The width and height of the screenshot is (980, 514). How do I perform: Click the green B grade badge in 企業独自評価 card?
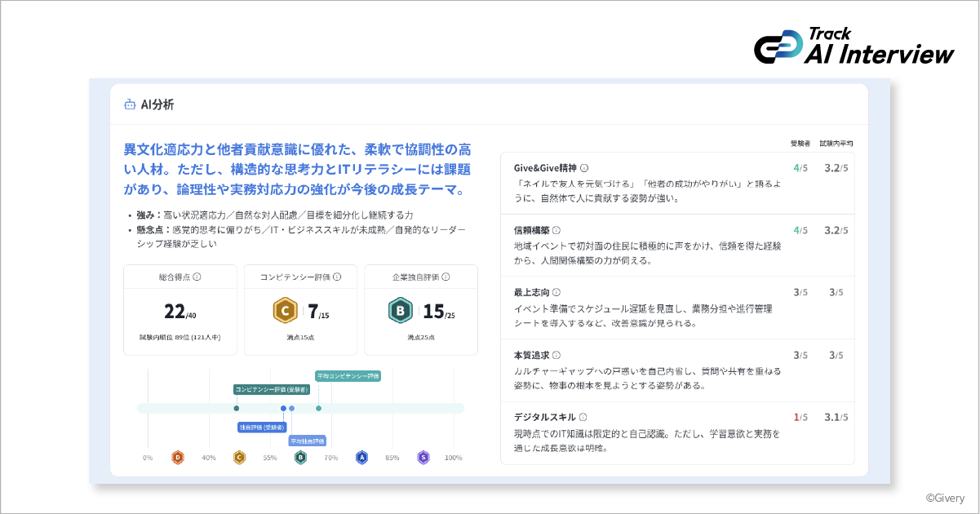[x=400, y=311]
